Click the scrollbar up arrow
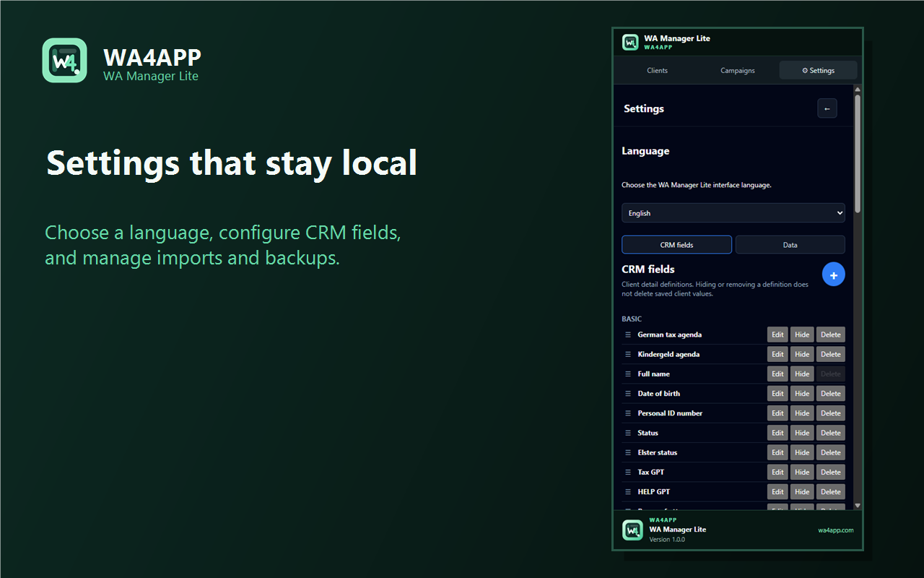 858,90
